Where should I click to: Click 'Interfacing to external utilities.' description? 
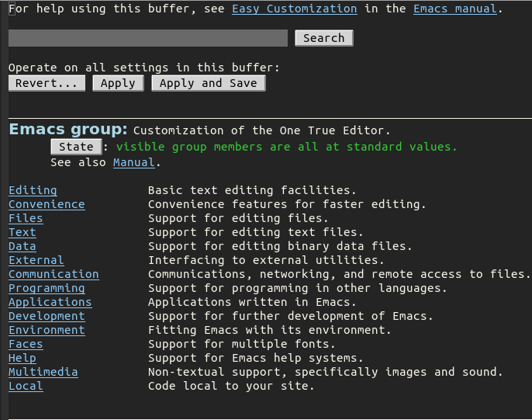point(266,260)
